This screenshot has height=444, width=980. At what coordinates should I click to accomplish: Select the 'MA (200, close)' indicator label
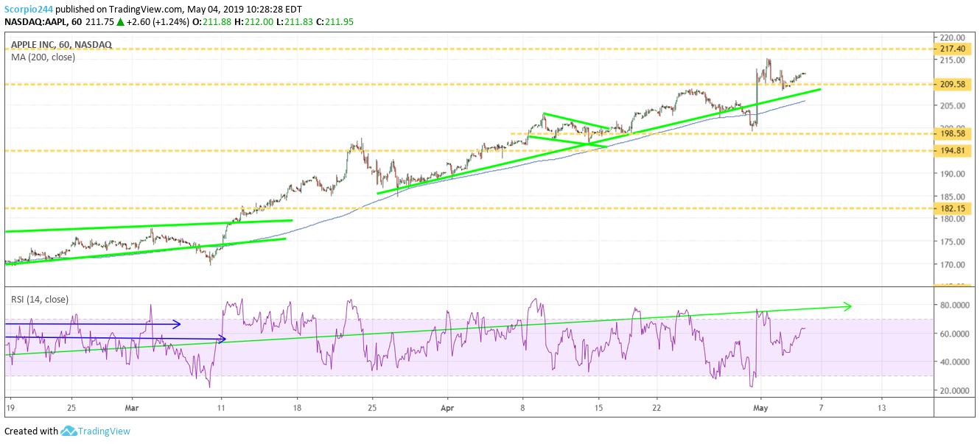[x=43, y=57]
